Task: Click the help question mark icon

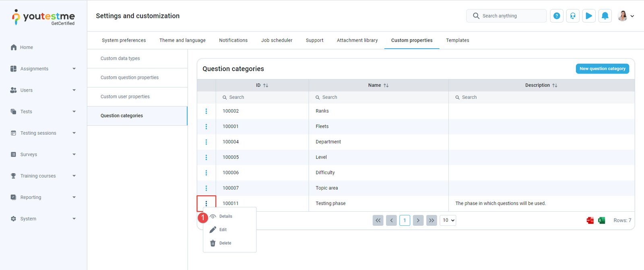Action: [x=556, y=16]
